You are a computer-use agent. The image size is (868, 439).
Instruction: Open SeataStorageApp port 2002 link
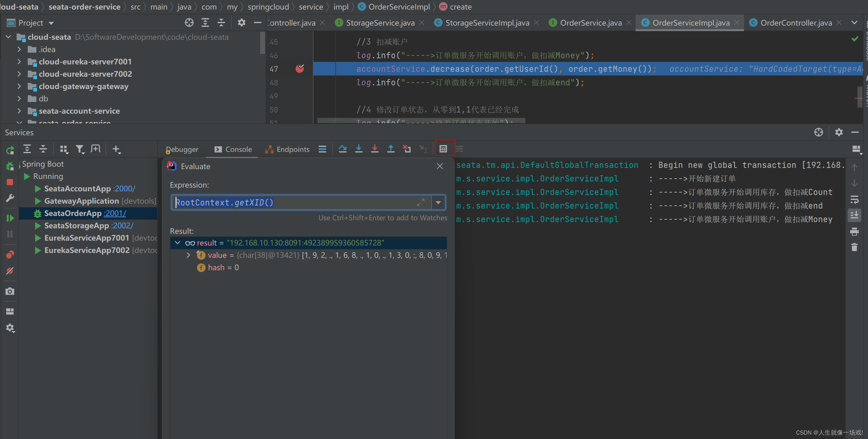122,226
